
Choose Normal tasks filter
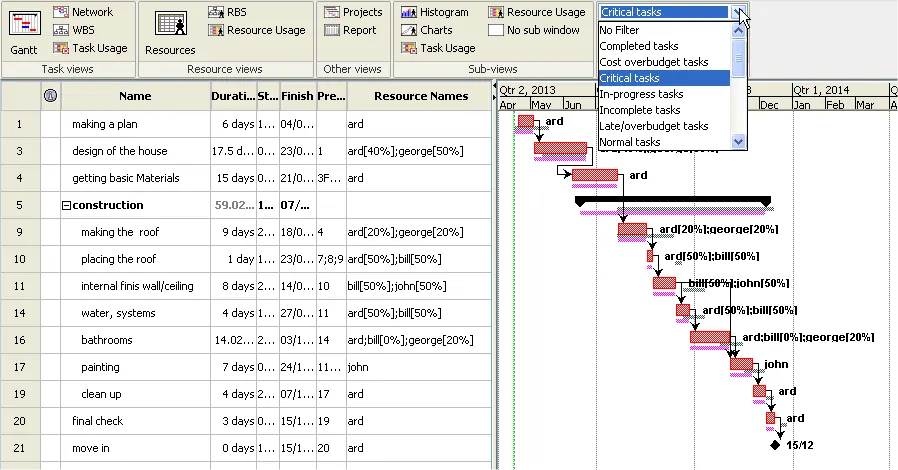[x=664, y=142]
